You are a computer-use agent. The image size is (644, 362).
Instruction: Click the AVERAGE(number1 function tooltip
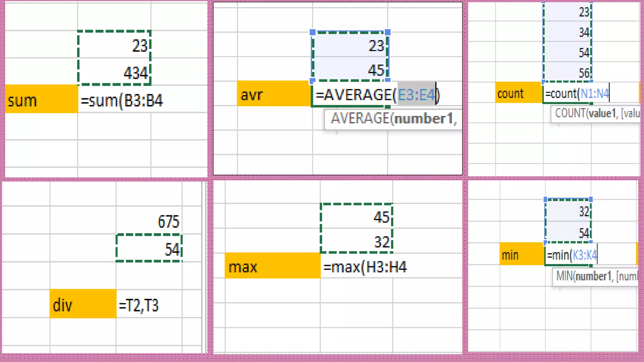coord(393,119)
